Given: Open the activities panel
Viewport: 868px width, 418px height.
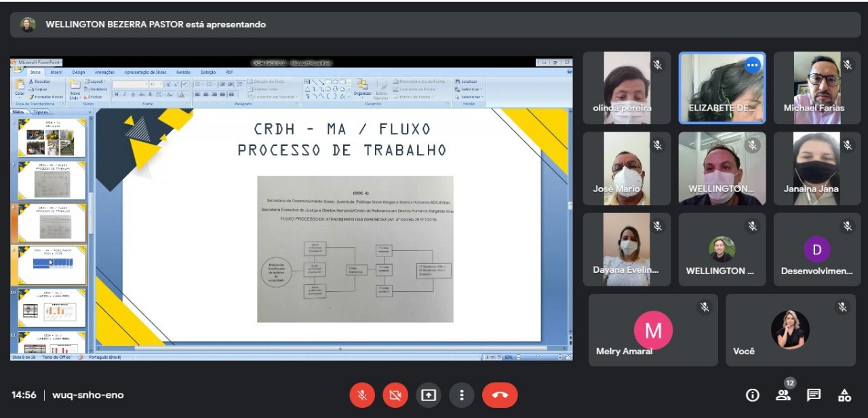Looking at the screenshot, I should (x=844, y=395).
